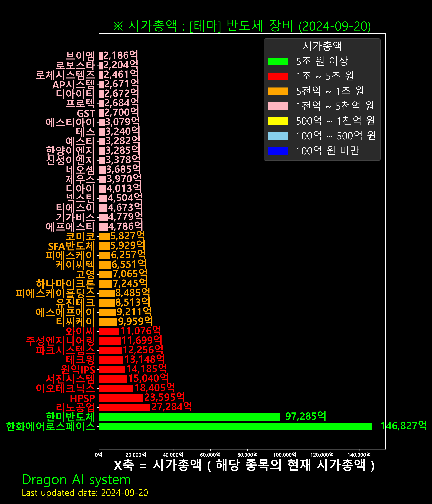Click the 원익IPS label

pyautogui.click(x=78, y=369)
